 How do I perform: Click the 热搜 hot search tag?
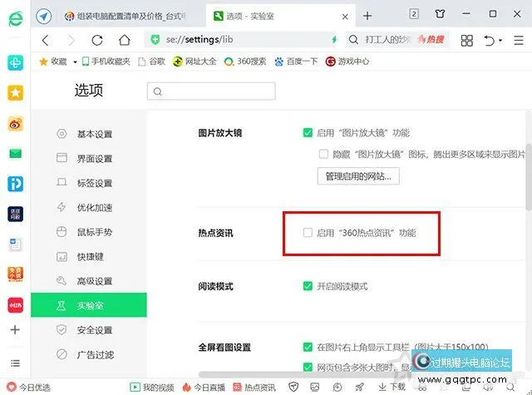[x=431, y=40]
